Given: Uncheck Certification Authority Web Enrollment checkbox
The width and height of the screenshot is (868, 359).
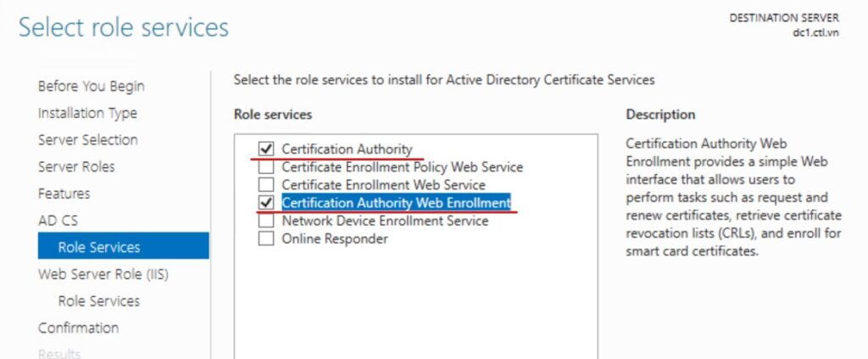Looking at the screenshot, I should (266, 203).
